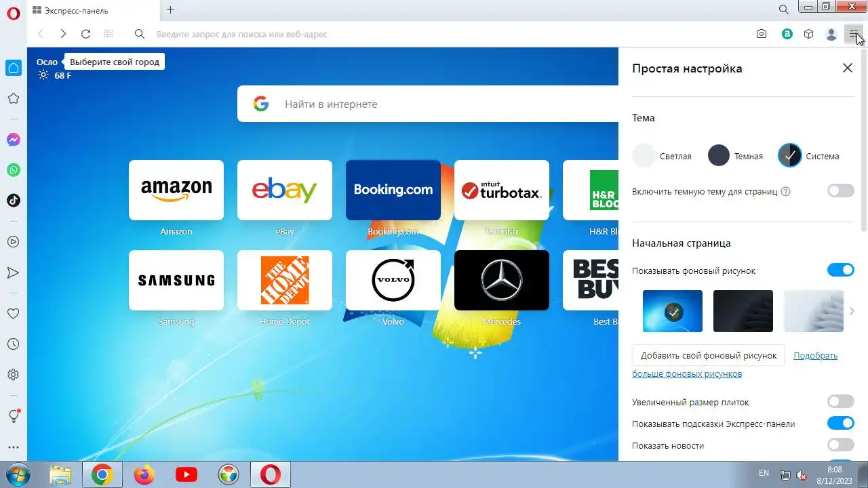Open the Volvo speed dial tile
The width and height of the screenshot is (868, 488).
[393, 281]
